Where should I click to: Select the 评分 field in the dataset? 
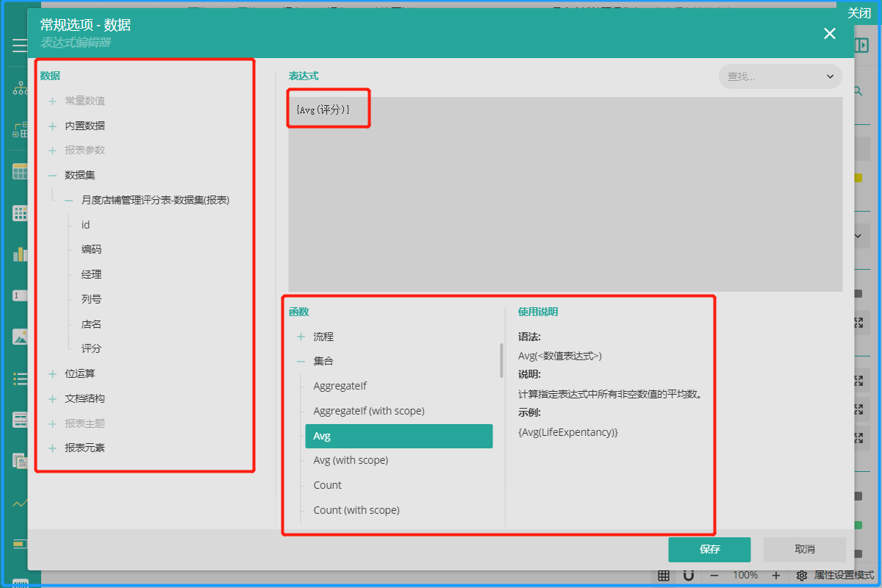pos(91,348)
